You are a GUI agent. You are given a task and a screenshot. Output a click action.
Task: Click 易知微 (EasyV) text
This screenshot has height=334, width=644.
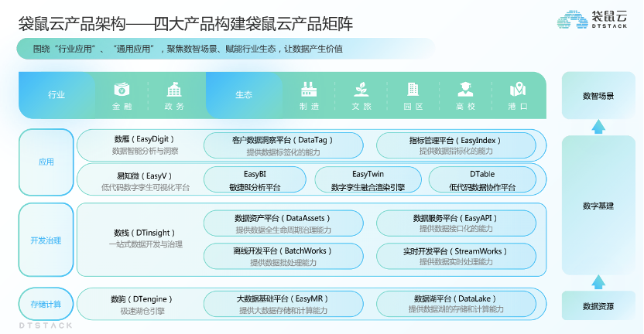tap(145, 176)
